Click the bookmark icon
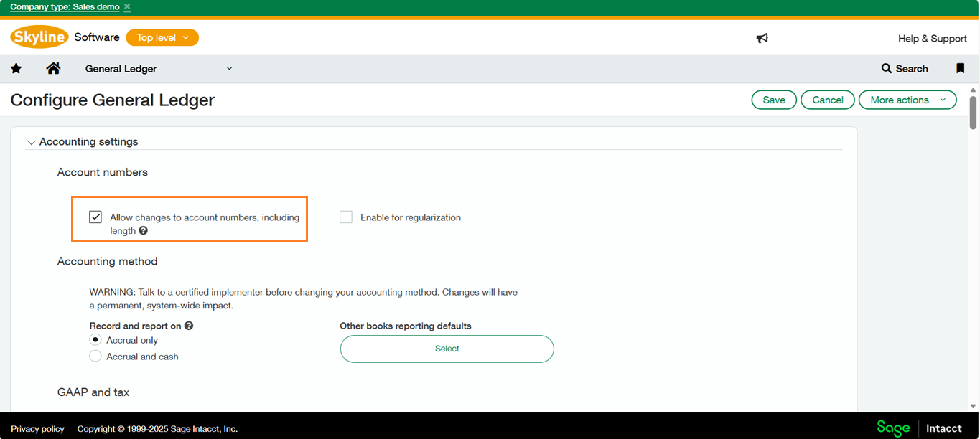Image resolution: width=980 pixels, height=439 pixels. pos(960,69)
